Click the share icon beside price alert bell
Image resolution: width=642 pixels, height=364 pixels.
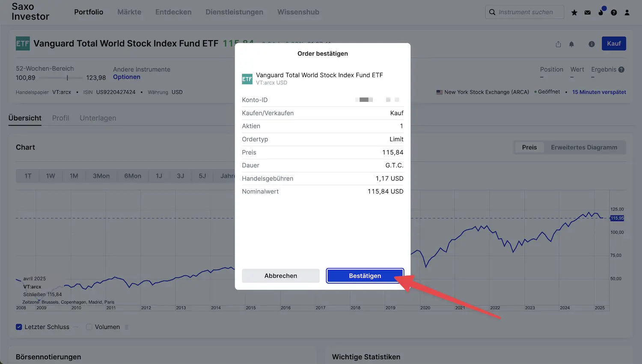pos(558,44)
